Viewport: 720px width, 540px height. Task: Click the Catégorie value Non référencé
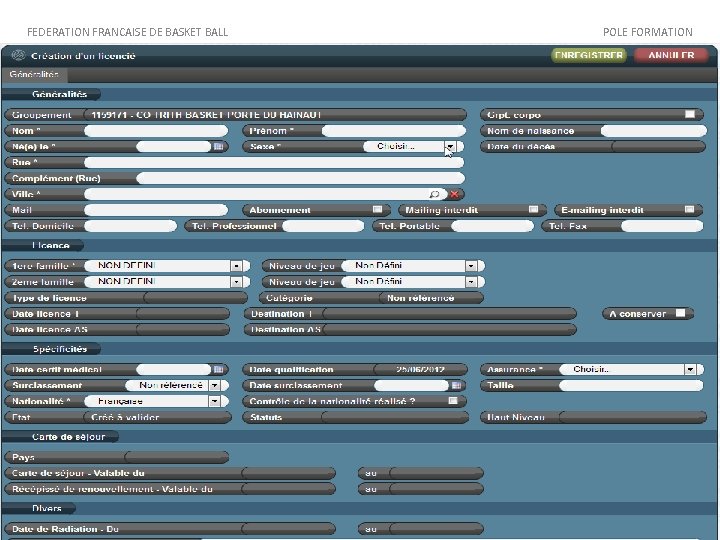click(431, 298)
